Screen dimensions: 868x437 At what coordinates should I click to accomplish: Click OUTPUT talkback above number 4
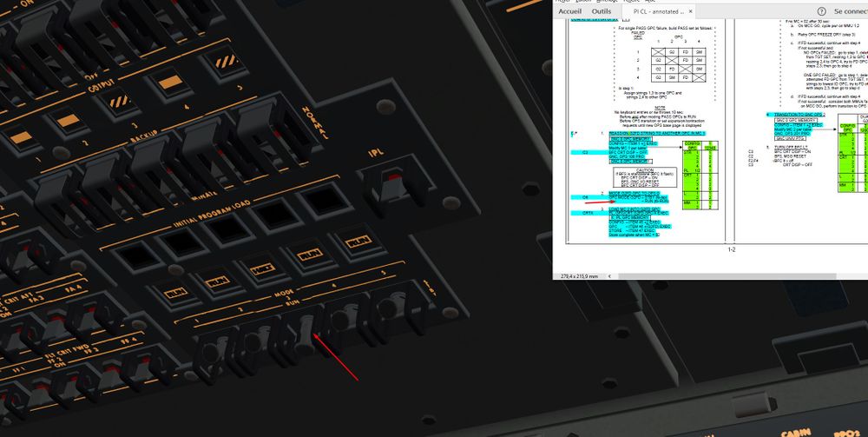(x=170, y=82)
